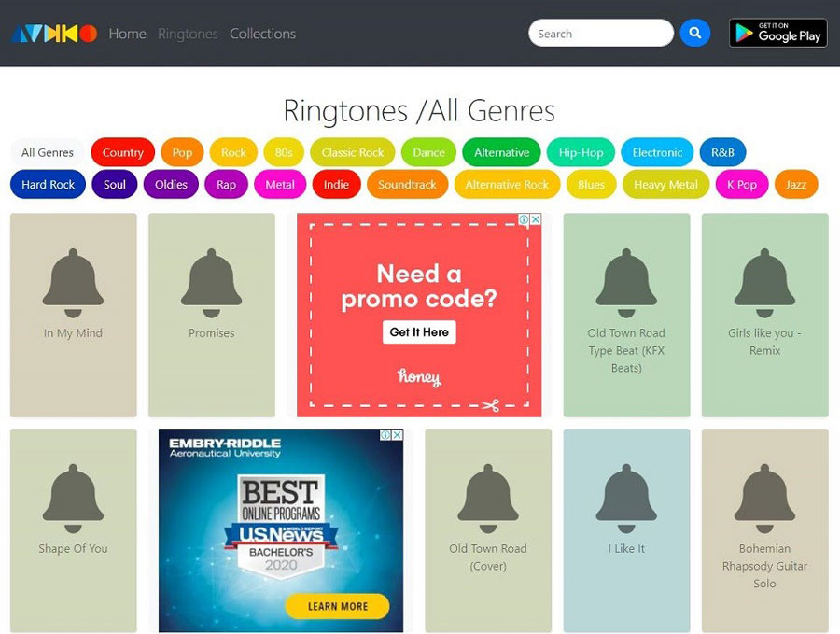Open the Collections menu item
Image resolution: width=840 pixels, height=634 pixels.
click(262, 34)
